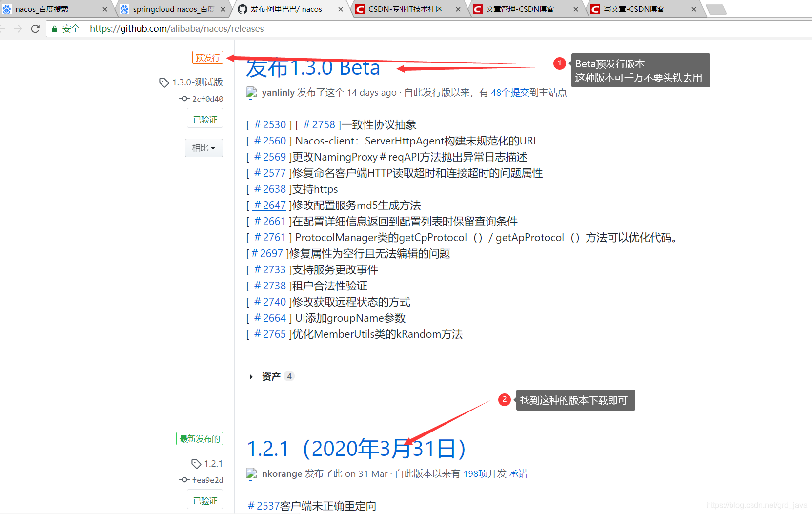Open issue #2577
This screenshot has height=514, width=812.
tap(270, 173)
